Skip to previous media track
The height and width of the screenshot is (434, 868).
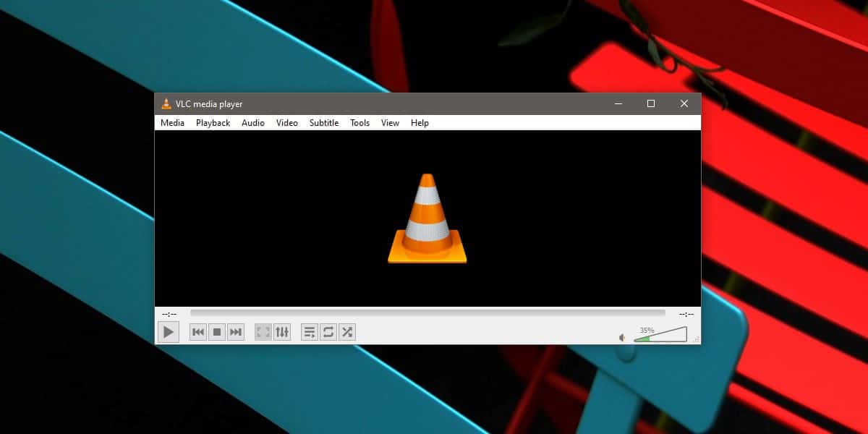click(x=198, y=332)
